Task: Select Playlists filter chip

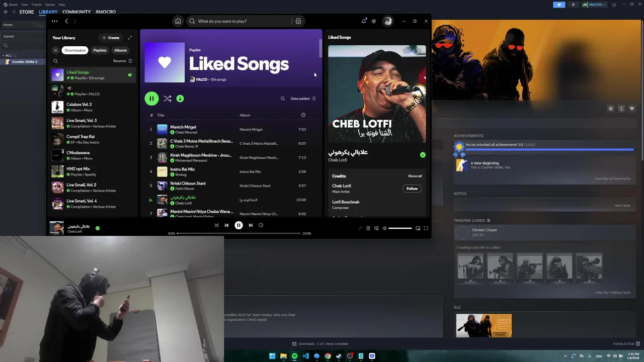Action: point(100,50)
